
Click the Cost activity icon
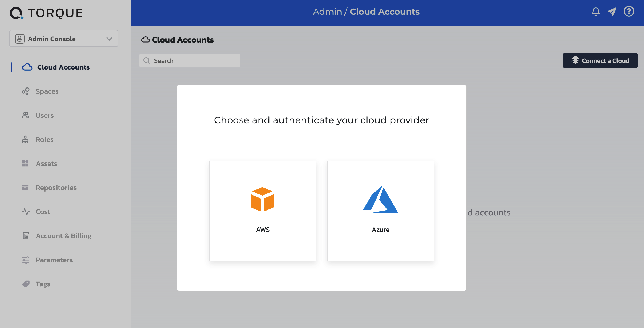(26, 212)
